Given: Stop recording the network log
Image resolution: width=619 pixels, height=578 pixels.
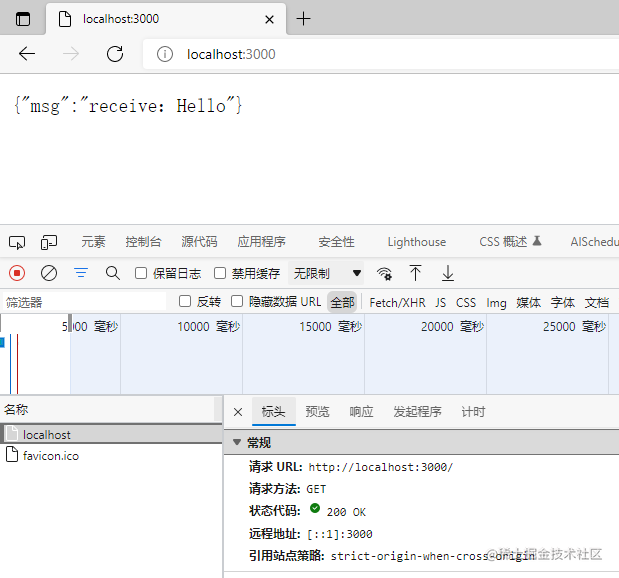Looking at the screenshot, I should pos(17,273).
